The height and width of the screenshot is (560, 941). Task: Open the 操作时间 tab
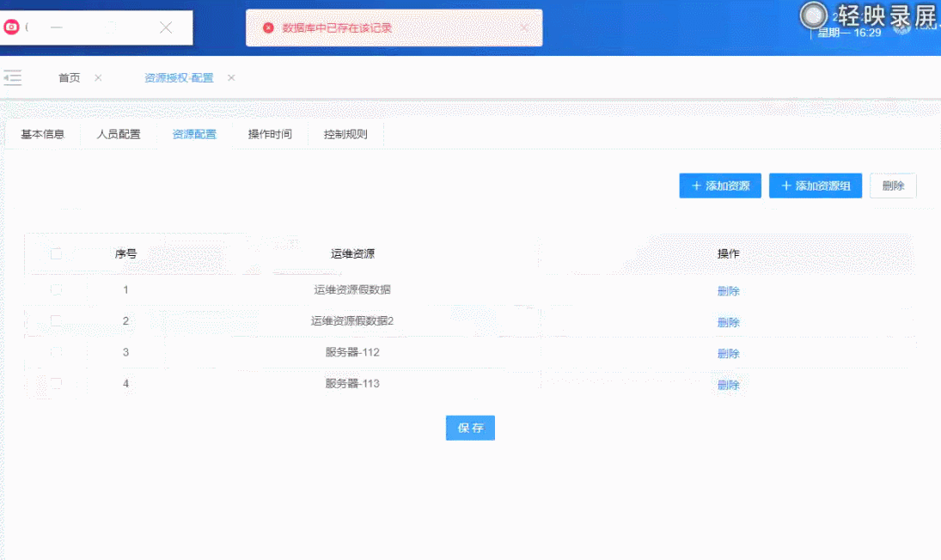[270, 134]
